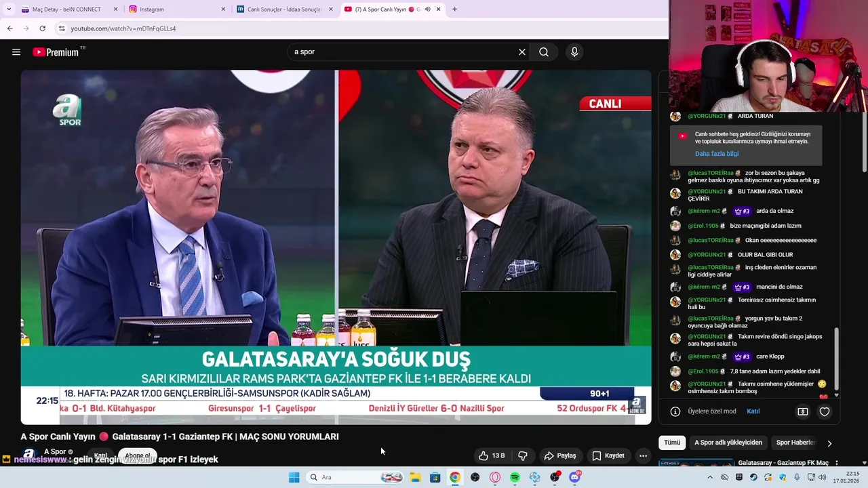
Task: Open the three-dot more actions menu
Action: pos(644,455)
